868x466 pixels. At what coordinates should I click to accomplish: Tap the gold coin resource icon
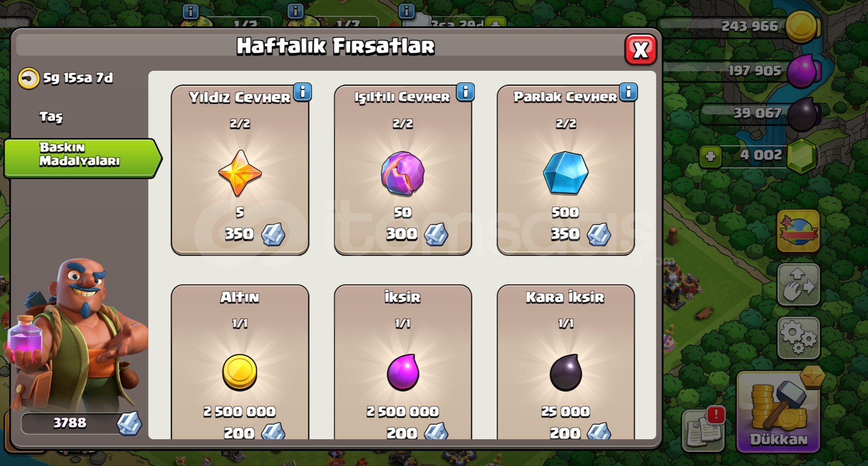click(x=802, y=27)
